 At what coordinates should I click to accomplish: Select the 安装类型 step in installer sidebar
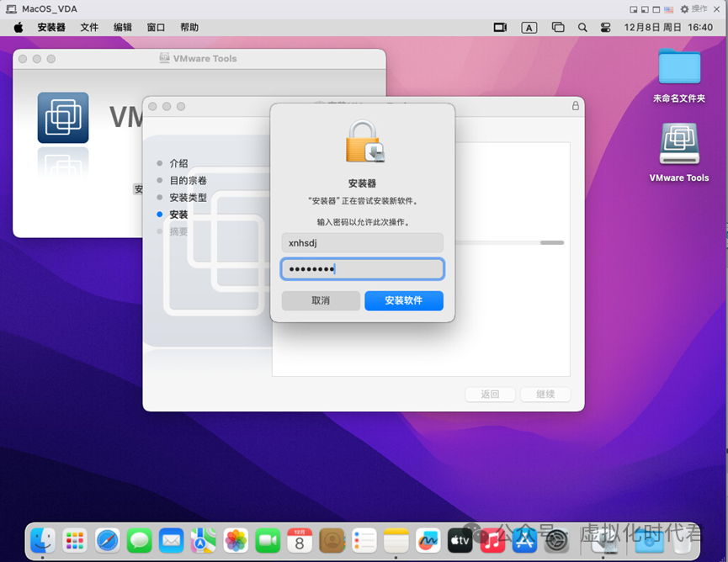pyautogui.click(x=188, y=198)
